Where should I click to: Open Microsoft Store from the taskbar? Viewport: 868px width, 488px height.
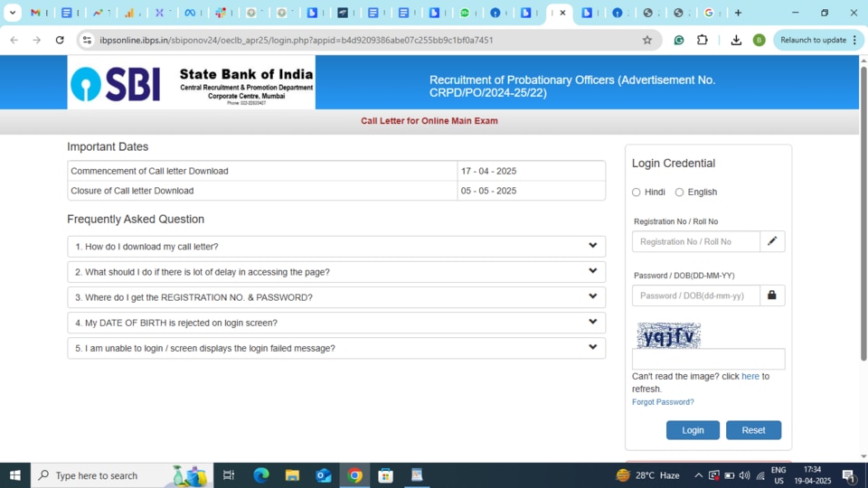386,475
